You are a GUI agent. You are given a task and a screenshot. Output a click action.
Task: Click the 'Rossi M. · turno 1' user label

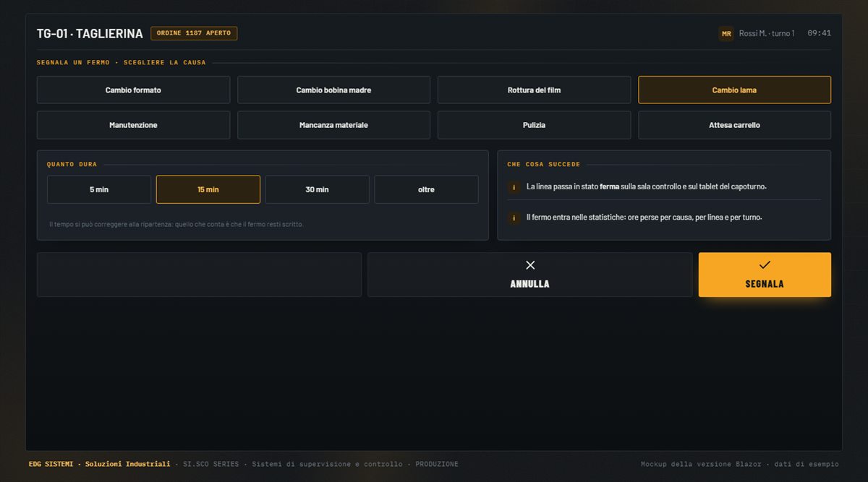(x=767, y=33)
